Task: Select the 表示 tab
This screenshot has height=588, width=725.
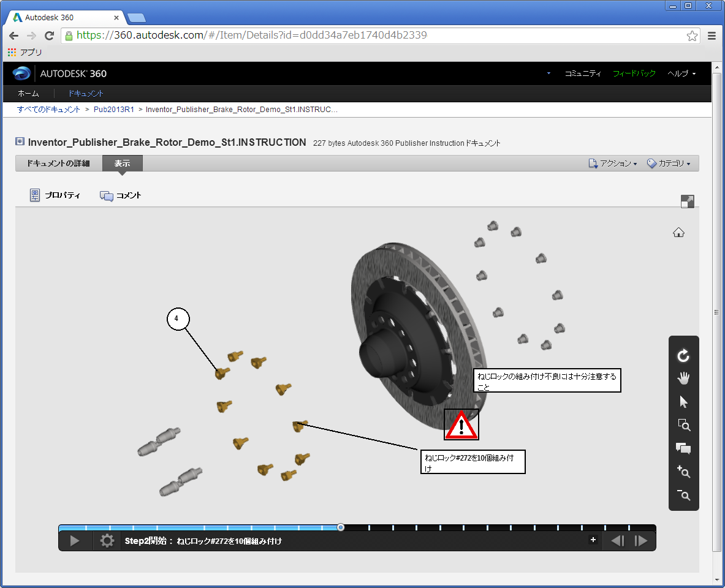Action: click(123, 163)
